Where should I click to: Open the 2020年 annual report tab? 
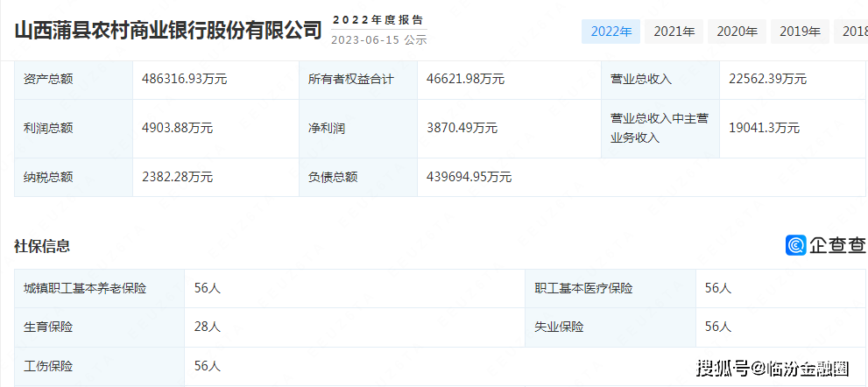pos(737,32)
